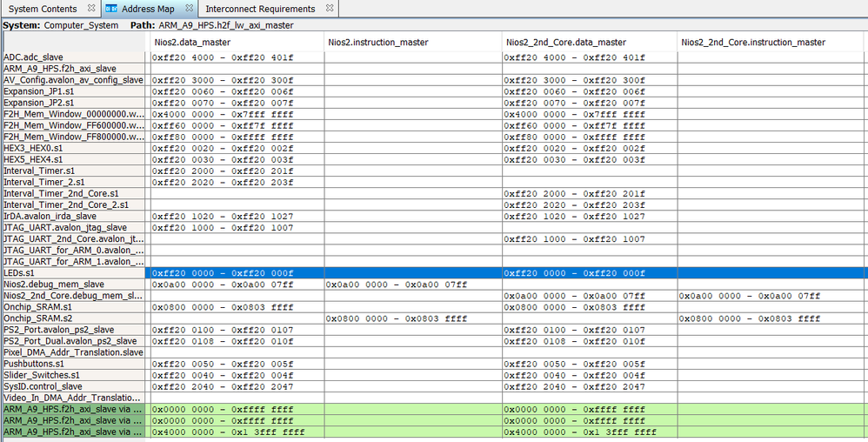
Task: Select the JTAG_UART_for_ARM_0 row label
Action: pos(74,251)
